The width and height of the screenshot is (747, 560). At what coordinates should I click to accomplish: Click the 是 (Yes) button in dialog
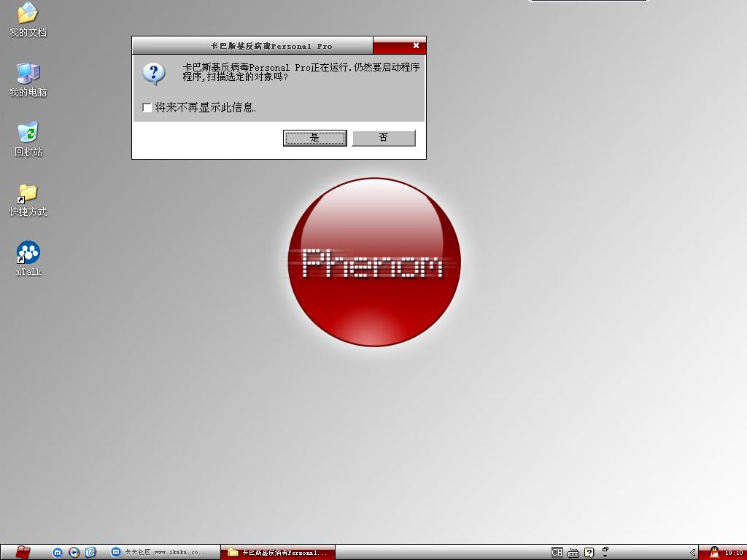point(315,138)
